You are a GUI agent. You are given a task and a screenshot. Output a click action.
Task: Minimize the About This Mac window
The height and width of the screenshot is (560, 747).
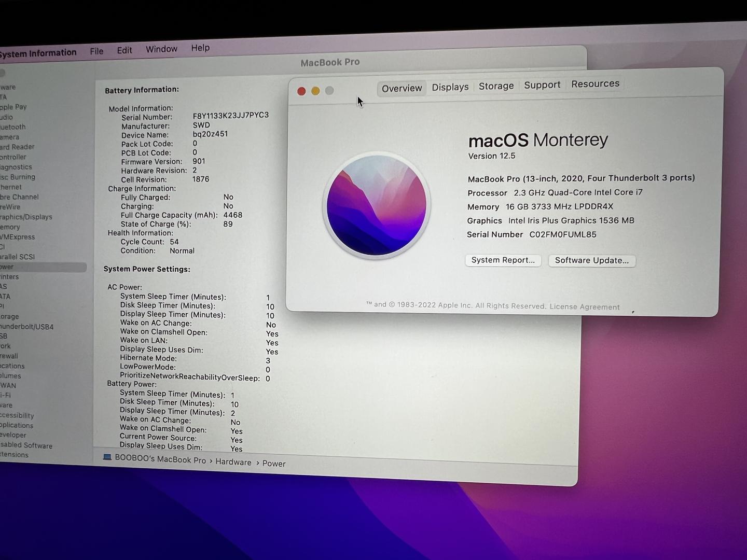coord(315,91)
